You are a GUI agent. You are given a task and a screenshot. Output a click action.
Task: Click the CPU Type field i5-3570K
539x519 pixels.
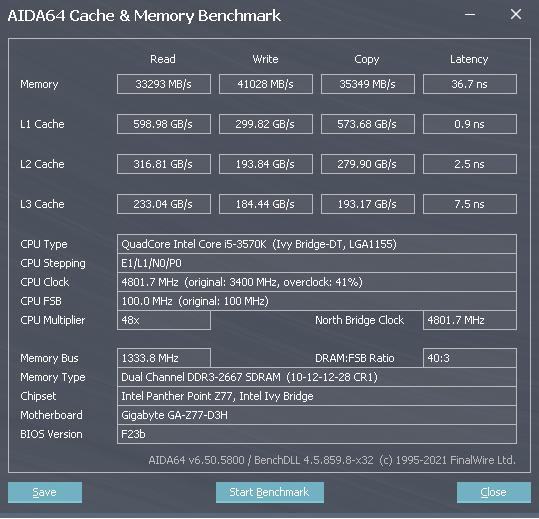pyautogui.click(x=317, y=244)
